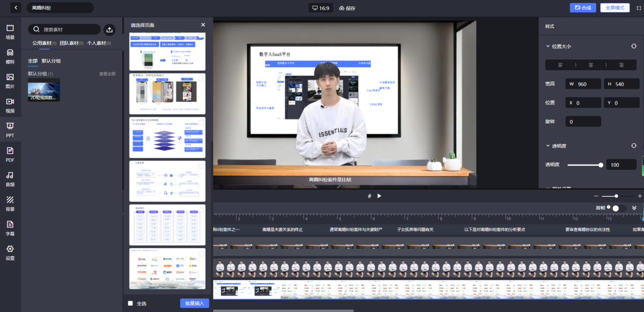Tick the checkbox on the flowchart slide
This screenshot has width=644, height=312.
[201, 166]
